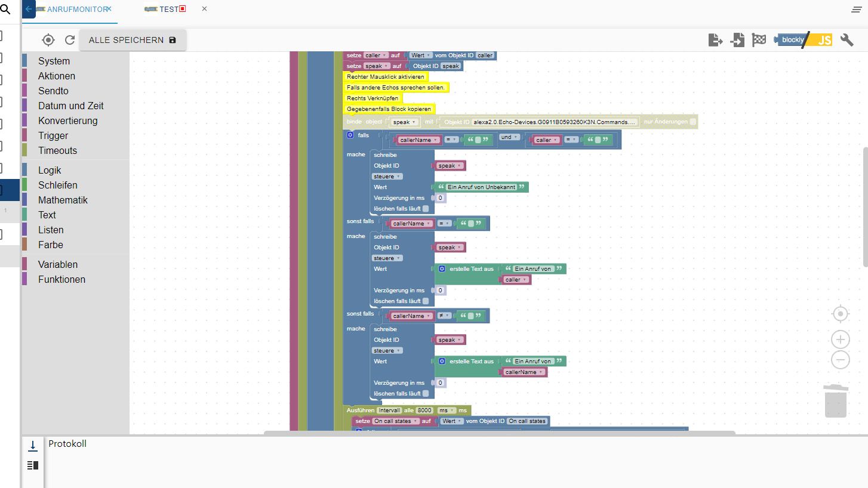Image resolution: width=868 pixels, height=488 pixels.
Task: Open gear on erstelle Text aus with caller
Action: pyautogui.click(x=442, y=269)
